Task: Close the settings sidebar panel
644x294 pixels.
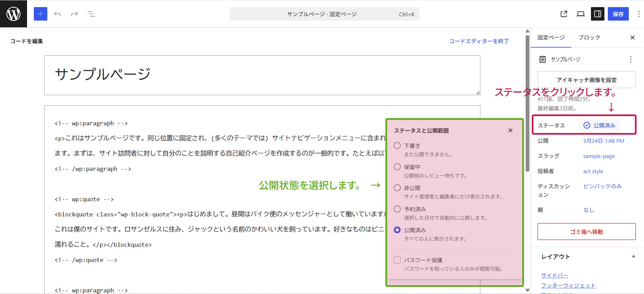Action: pos(633,37)
